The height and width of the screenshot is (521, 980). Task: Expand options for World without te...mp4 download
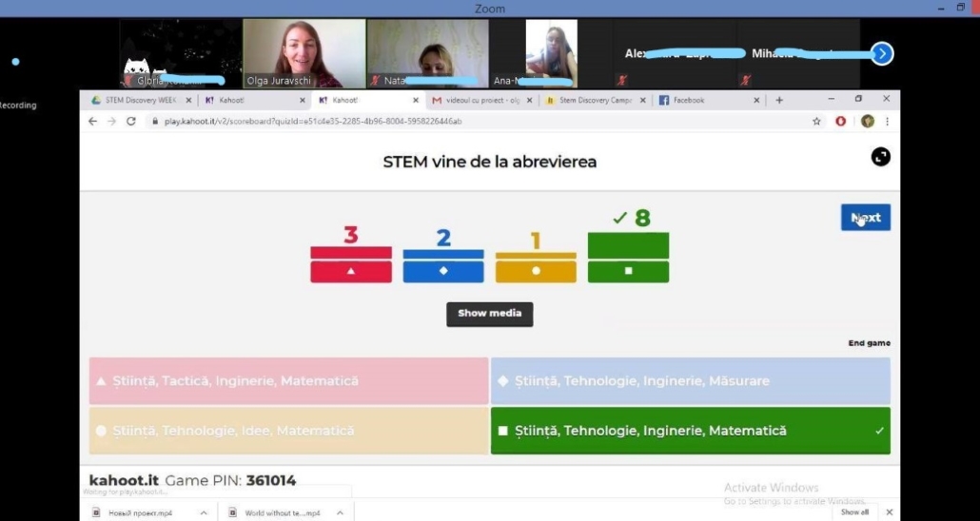click(337, 513)
